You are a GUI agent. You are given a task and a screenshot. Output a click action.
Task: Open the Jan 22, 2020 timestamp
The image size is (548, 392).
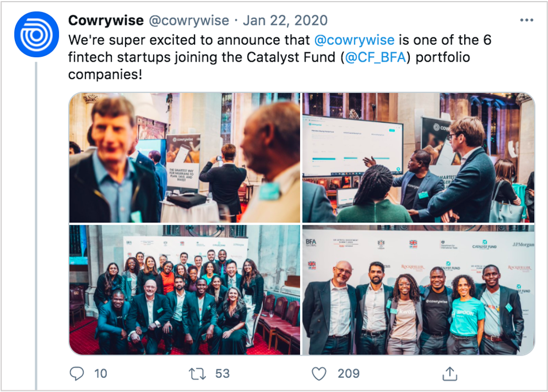pos(285,20)
